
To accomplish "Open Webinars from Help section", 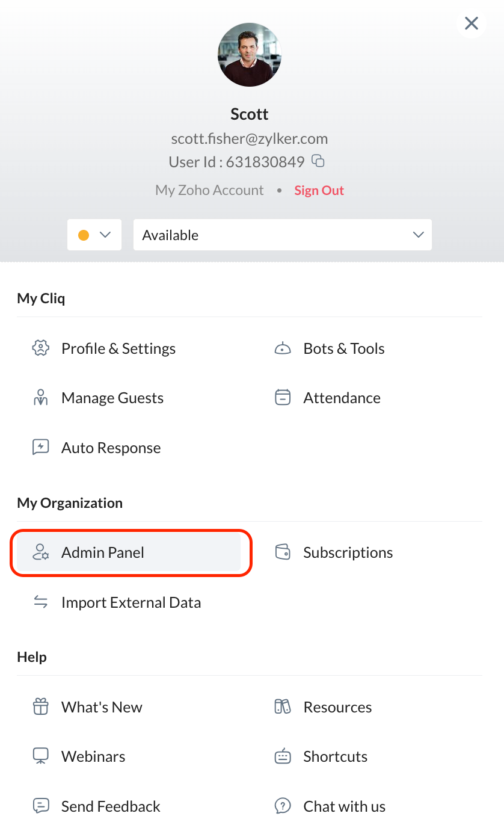I will coord(93,756).
